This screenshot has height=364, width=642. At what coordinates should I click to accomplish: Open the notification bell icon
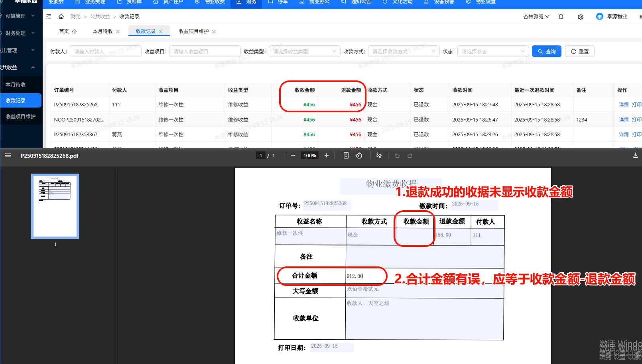[561, 16]
